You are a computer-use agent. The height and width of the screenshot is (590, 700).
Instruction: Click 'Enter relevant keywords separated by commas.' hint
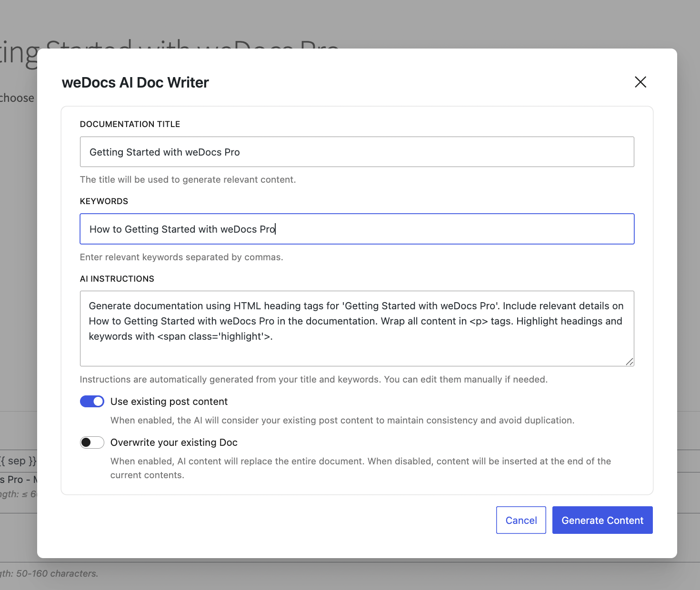181,257
